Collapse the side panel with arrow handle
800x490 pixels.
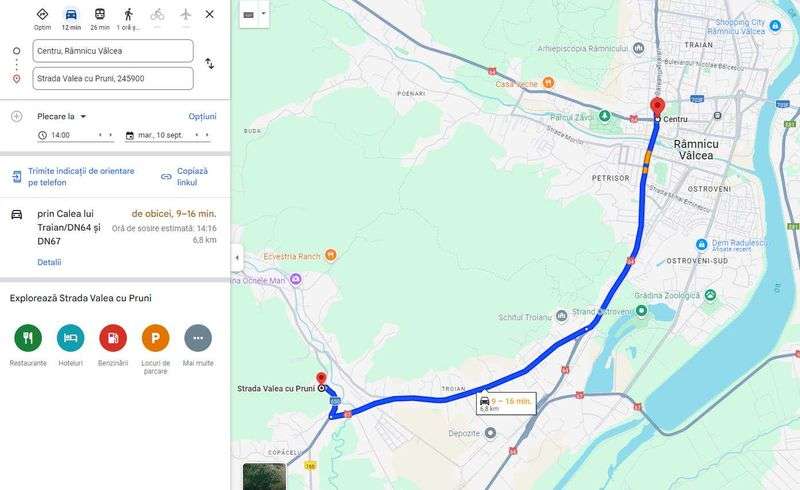click(237, 258)
